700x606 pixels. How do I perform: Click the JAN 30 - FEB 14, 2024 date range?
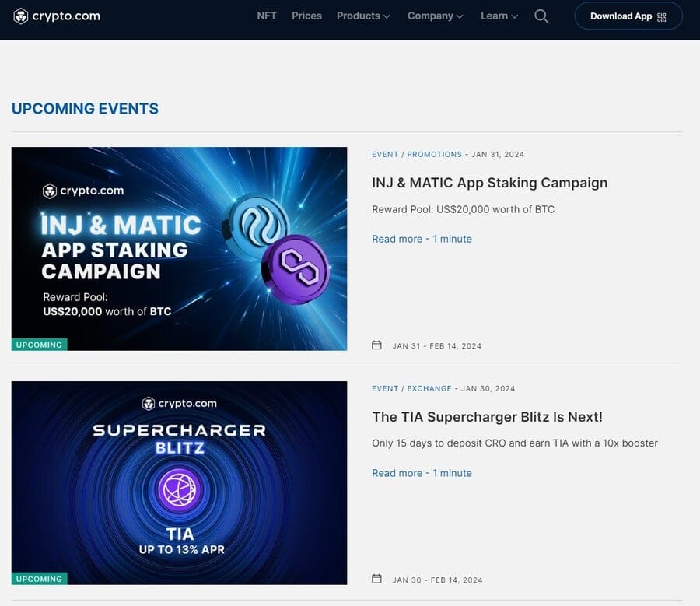tap(437, 580)
